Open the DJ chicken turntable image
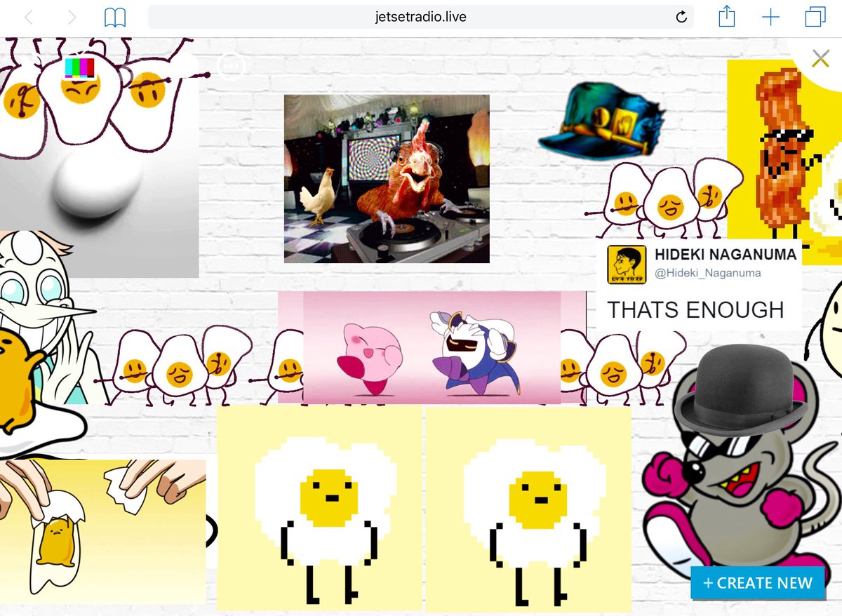Viewport: 842px width, 616px height. click(x=387, y=179)
